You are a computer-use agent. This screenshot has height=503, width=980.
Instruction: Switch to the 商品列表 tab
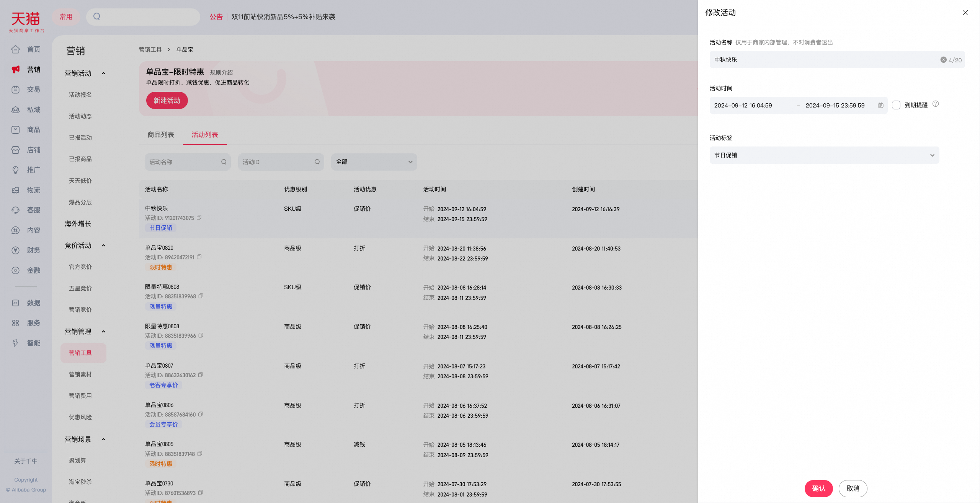tap(161, 135)
